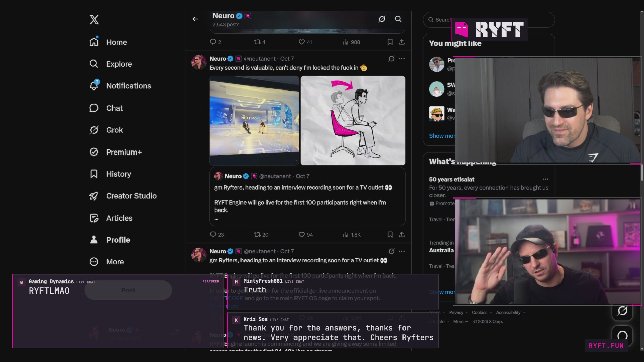Repost the post with 20 reposts
The width and height of the screenshot is (644, 362).
261,235
